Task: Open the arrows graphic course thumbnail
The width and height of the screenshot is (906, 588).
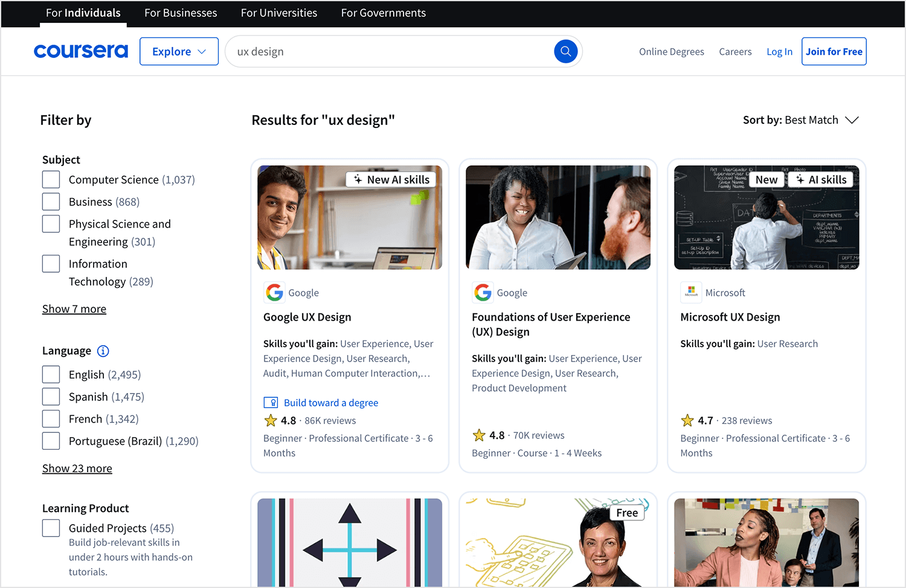Action: tap(350, 542)
